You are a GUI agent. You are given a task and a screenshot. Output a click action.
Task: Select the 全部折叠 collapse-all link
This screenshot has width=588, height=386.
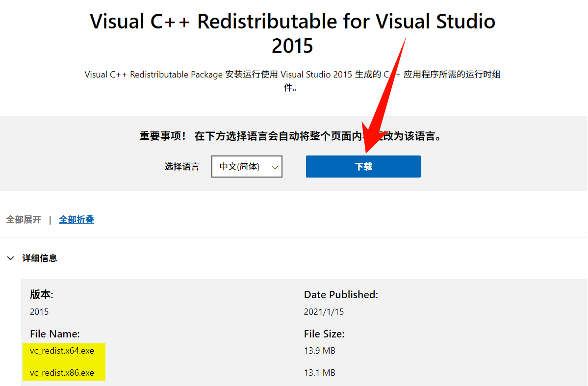click(76, 219)
